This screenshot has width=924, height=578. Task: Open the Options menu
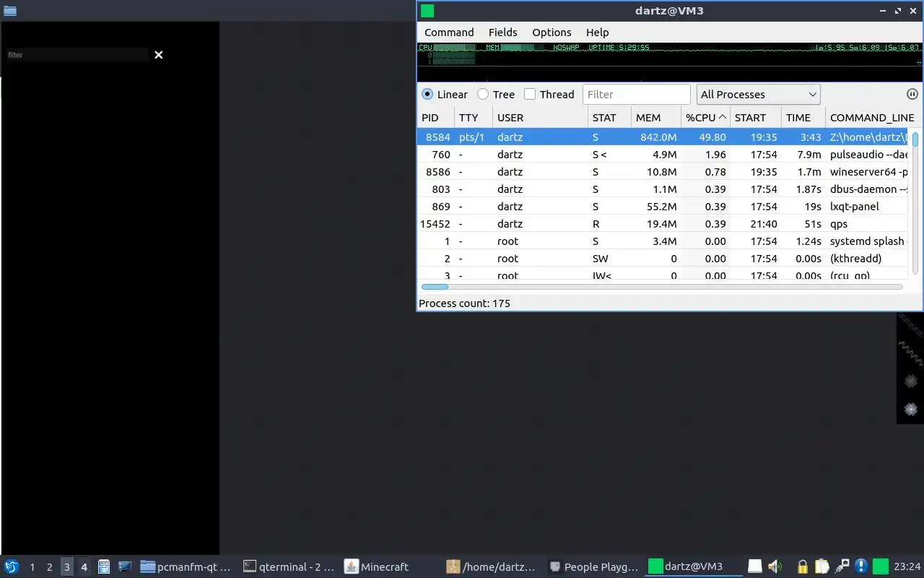coord(552,33)
